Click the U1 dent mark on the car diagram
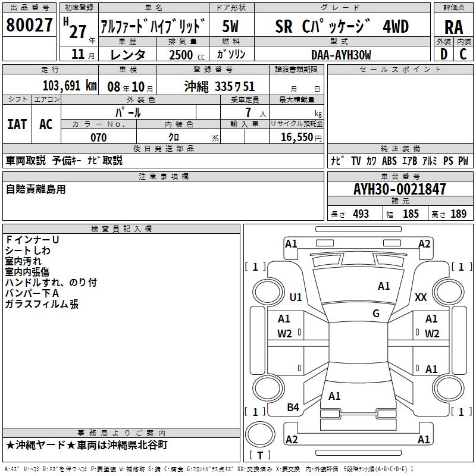476x476 pixels. click(296, 297)
